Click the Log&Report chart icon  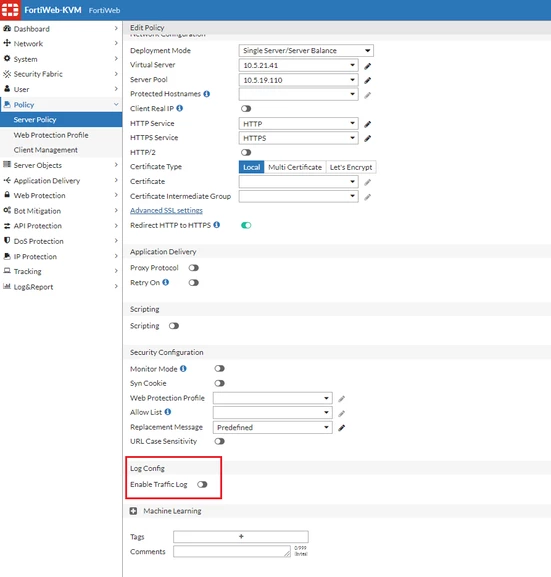7,286
